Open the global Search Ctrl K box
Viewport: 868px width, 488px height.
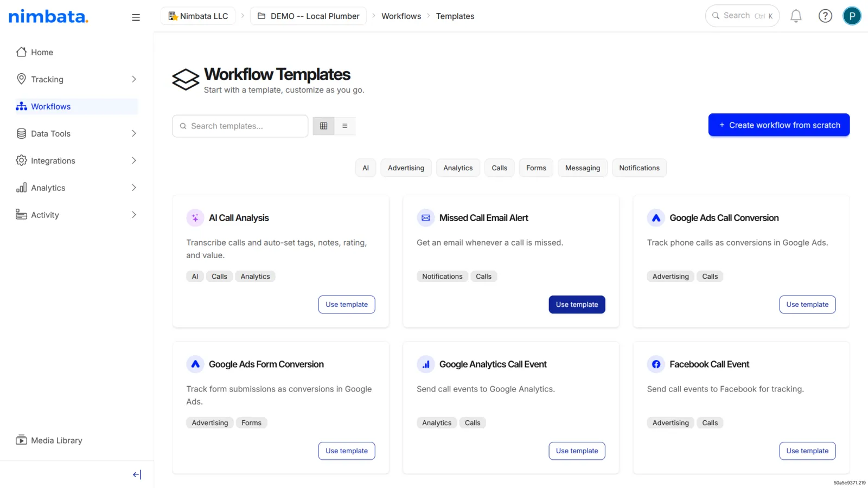[x=742, y=16]
